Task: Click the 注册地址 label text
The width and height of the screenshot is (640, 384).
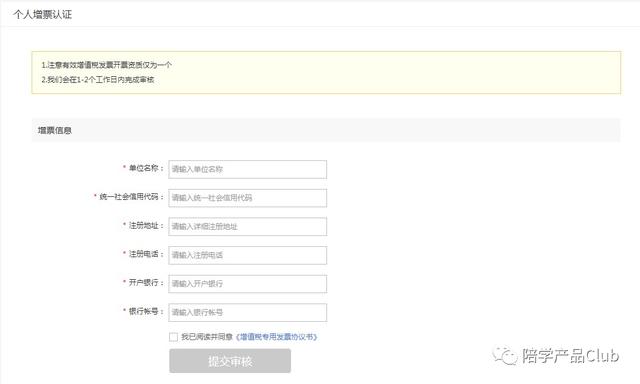Action: [143, 225]
